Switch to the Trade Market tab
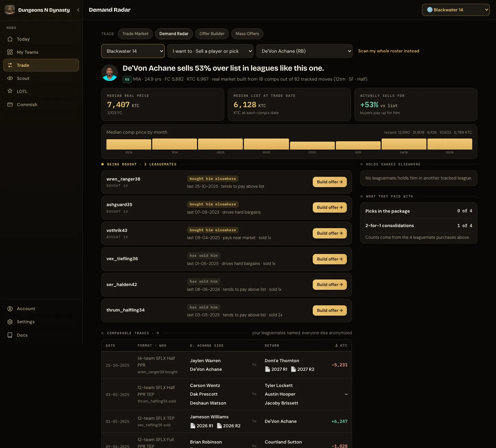Screen dimensions: 496x448 tap(135, 34)
